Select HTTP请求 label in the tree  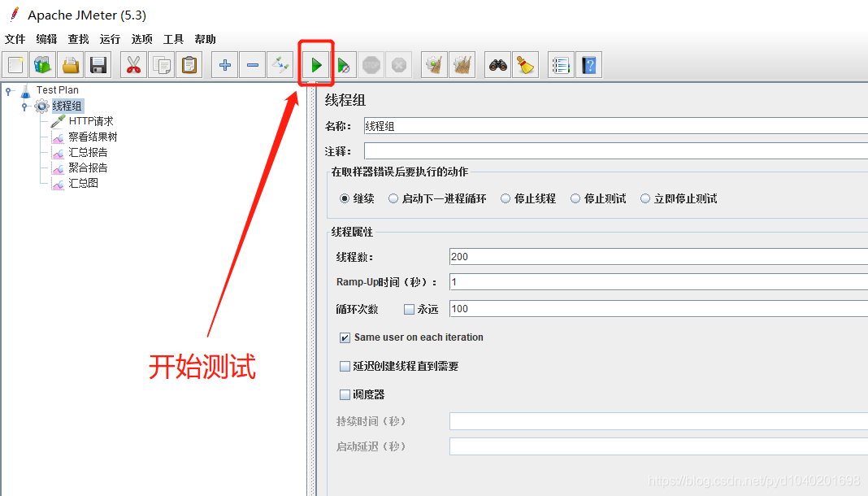(91, 121)
